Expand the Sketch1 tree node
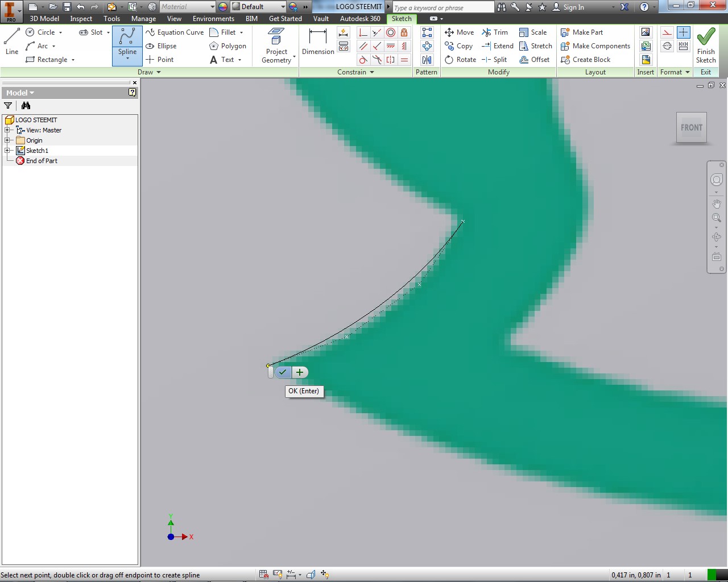Viewport: 728px width, 582px height. pyautogui.click(x=7, y=151)
